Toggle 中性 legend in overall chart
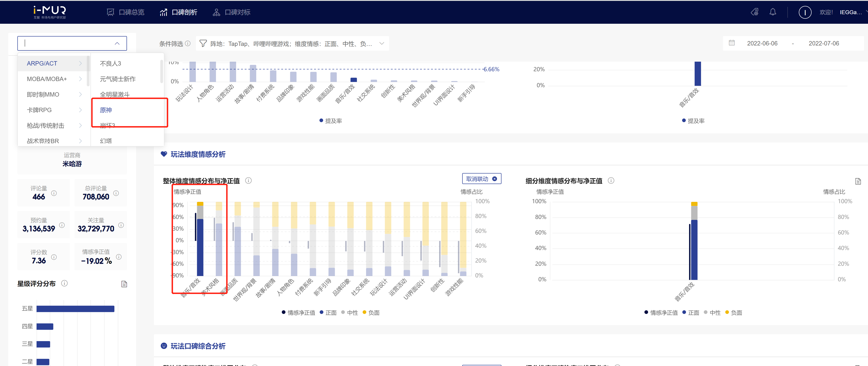 tap(349, 313)
